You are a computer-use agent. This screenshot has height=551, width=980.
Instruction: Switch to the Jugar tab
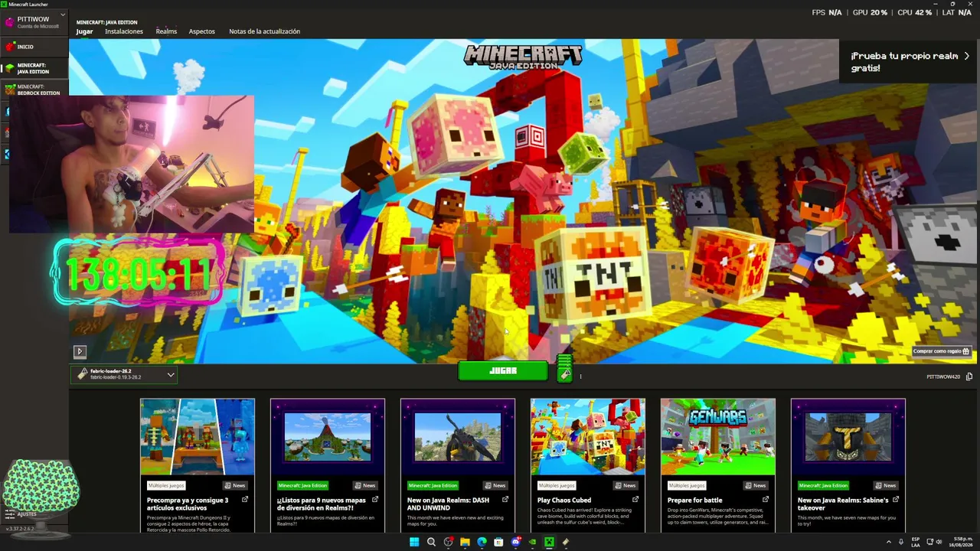point(84,31)
